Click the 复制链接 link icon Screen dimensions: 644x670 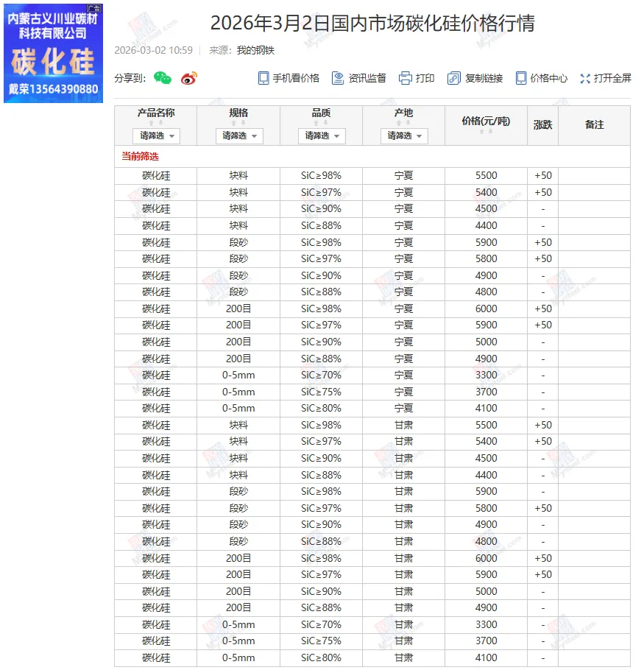point(453,78)
